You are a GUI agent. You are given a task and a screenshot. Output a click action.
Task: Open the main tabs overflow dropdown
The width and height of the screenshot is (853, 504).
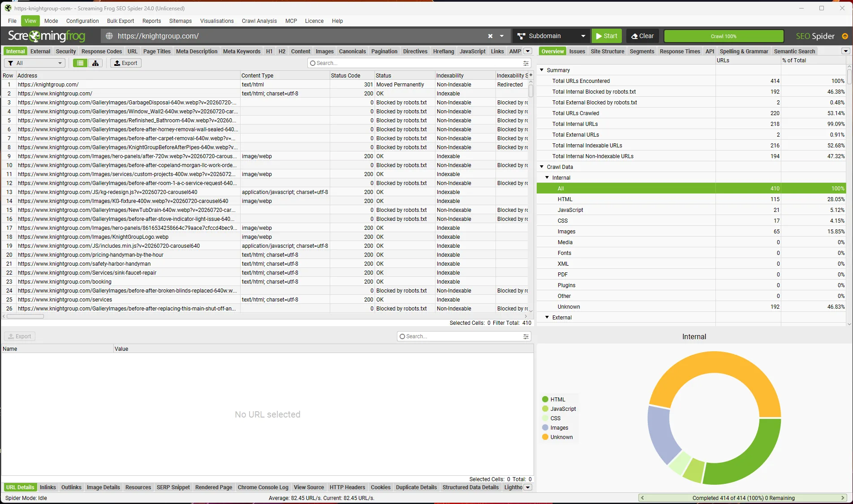(x=528, y=51)
